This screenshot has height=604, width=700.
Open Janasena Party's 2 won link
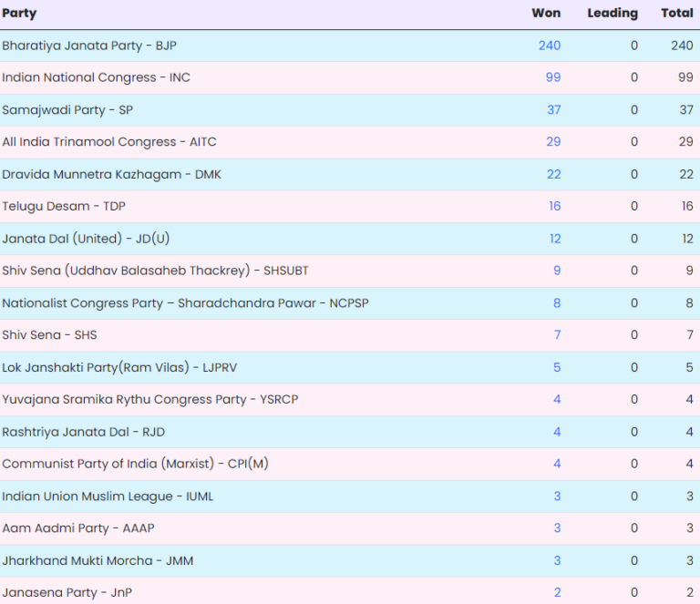tap(557, 593)
